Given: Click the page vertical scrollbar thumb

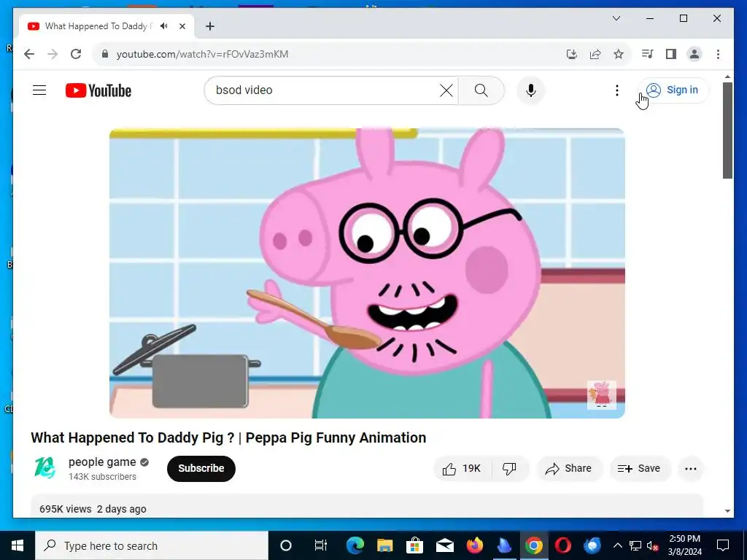Looking at the screenshot, I should point(727,131).
